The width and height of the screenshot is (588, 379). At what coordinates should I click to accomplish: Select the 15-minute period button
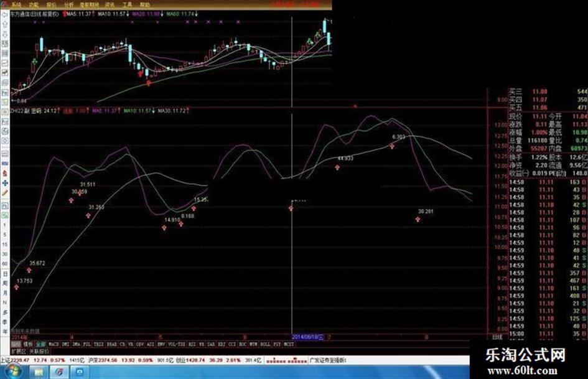point(5,245)
